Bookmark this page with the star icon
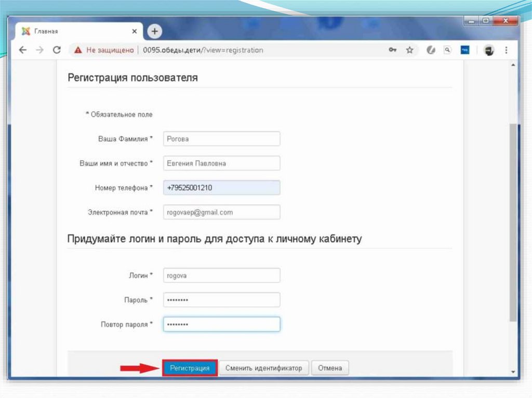This screenshot has width=532, height=398. pyautogui.click(x=410, y=50)
